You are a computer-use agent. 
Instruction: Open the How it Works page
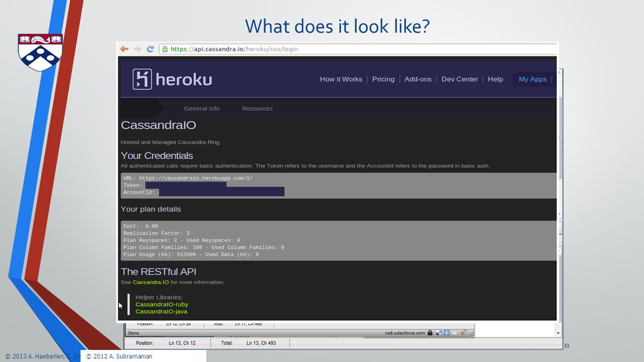coord(341,79)
